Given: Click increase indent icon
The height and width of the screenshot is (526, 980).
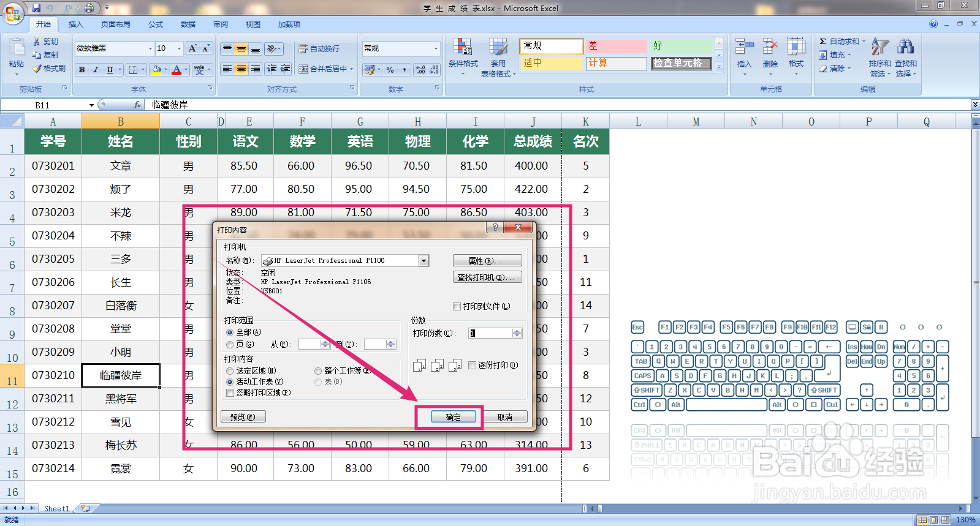Looking at the screenshot, I should point(285,69).
